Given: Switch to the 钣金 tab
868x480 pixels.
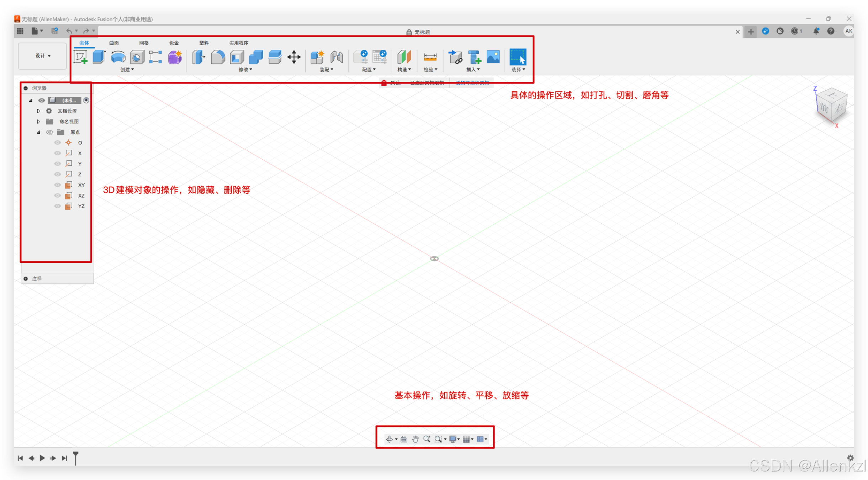Looking at the screenshot, I should pyautogui.click(x=174, y=43).
